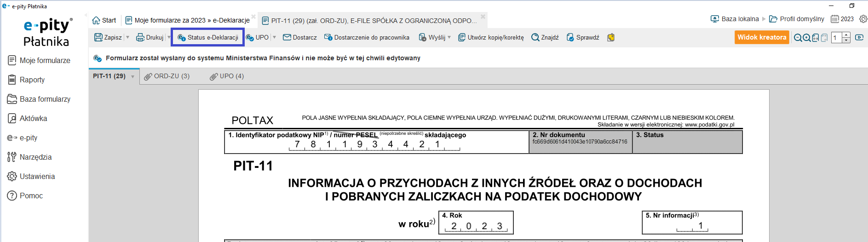Click the Rok 2023 field
Image resolution: width=868 pixels, height=242 pixels.
(477, 226)
